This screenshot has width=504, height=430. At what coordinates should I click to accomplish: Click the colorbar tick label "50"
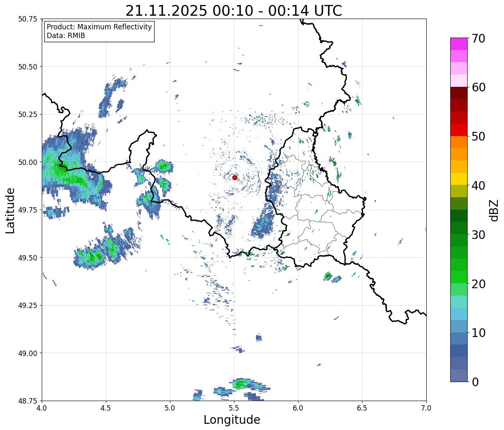(x=478, y=136)
